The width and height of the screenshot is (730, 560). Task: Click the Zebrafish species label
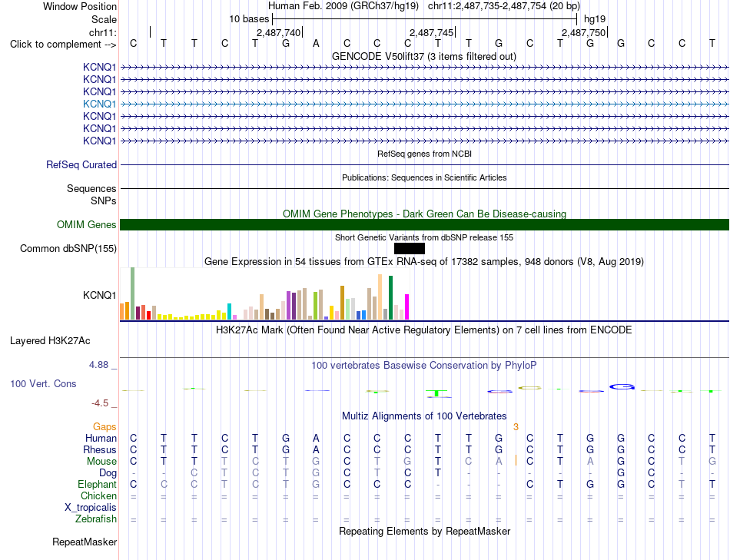point(96,519)
